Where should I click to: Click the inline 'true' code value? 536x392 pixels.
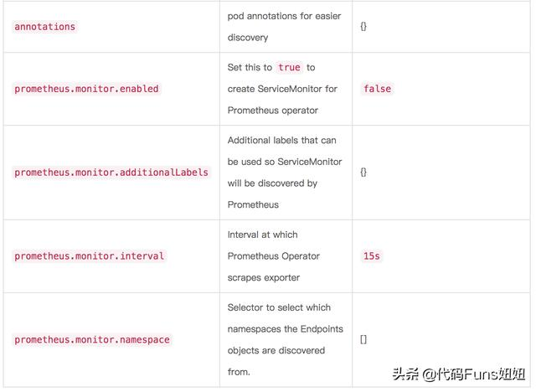tap(289, 68)
